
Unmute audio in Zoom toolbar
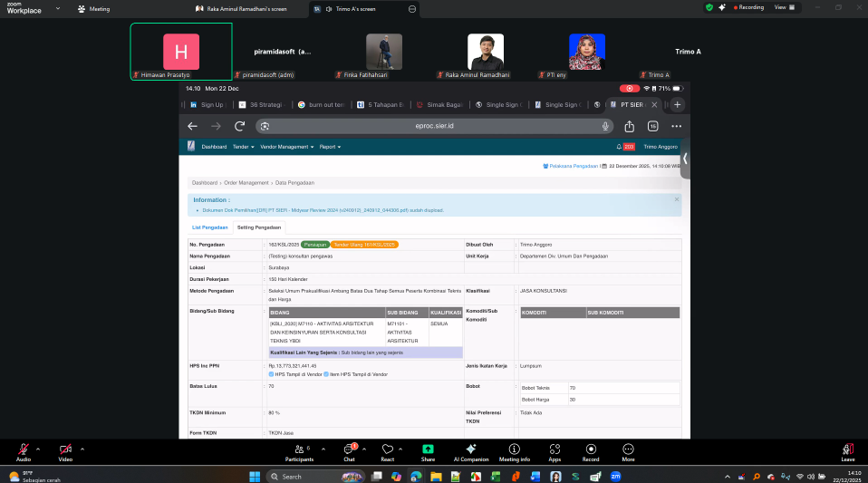(23, 449)
